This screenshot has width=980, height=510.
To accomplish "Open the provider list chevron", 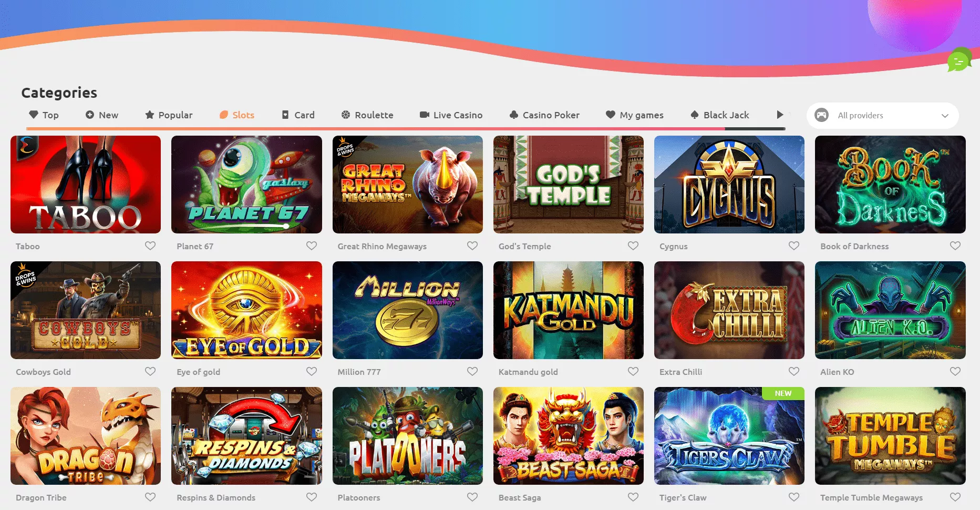I will [945, 116].
